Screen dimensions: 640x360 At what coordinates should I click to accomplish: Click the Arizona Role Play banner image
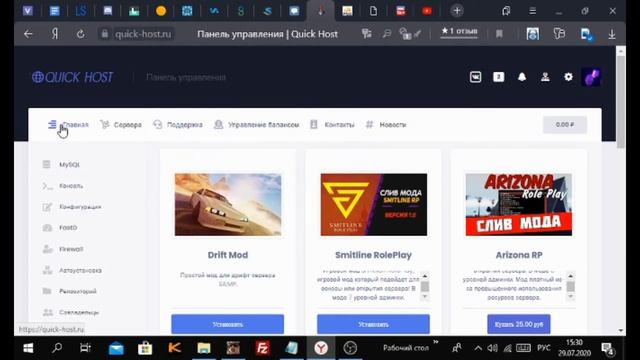point(519,204)
